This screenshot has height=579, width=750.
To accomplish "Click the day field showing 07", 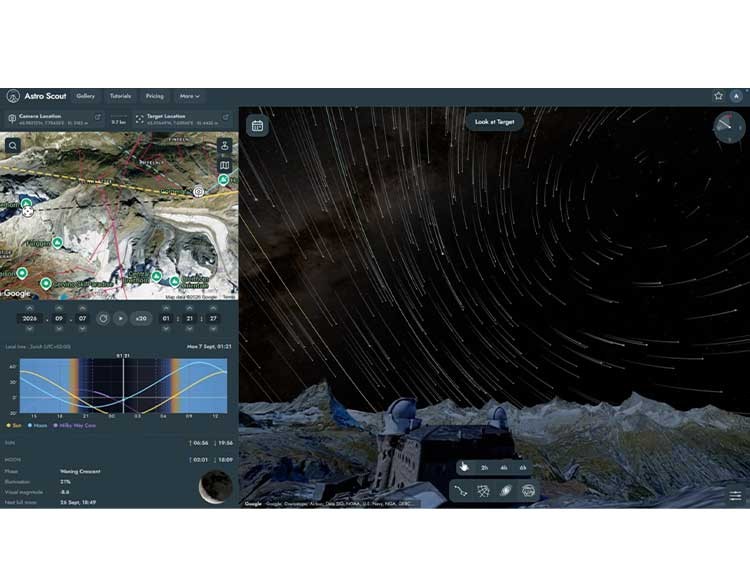I will coord(83,318).
